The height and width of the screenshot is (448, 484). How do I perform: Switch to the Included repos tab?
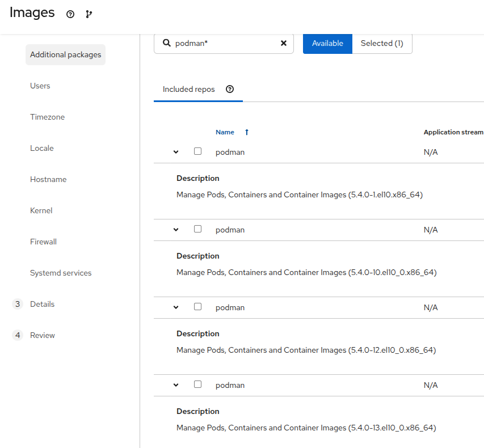tap(189, 89)
